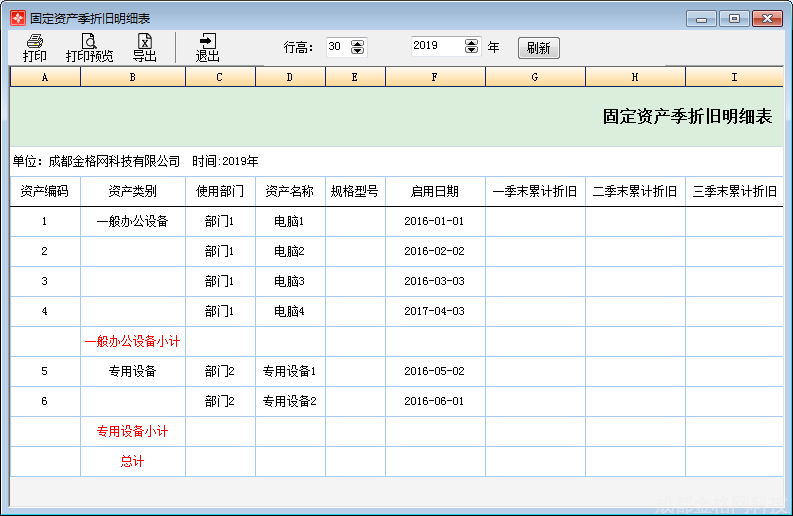Screen dimensions: 793x516
Task: Click the row height input field
Action: point(337,47)
